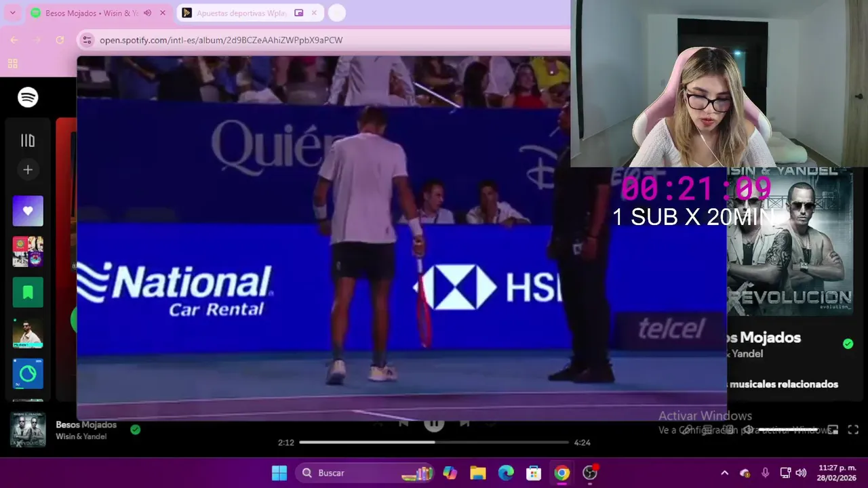Open Windows Start menu
This screenshot has width=868, height=488.
(279, 472)
